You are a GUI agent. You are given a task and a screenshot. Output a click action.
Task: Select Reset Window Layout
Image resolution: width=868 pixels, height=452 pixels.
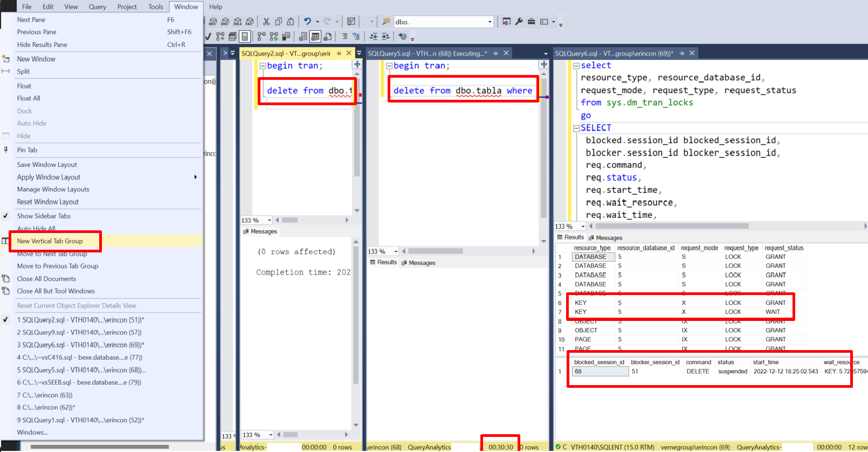[x=48, y=202]
